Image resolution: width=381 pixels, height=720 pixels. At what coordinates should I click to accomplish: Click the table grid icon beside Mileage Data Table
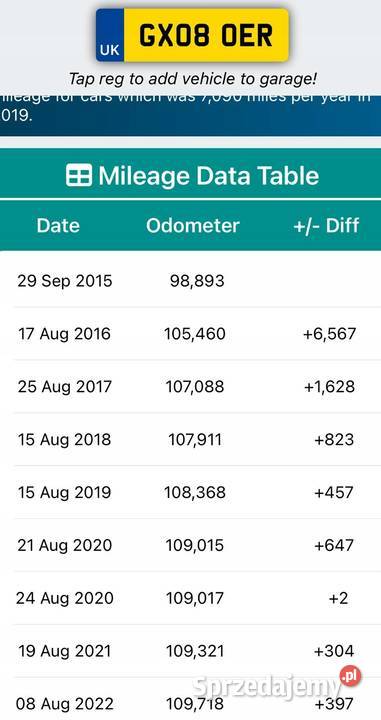pyautogui.click(x=79, y=175)
